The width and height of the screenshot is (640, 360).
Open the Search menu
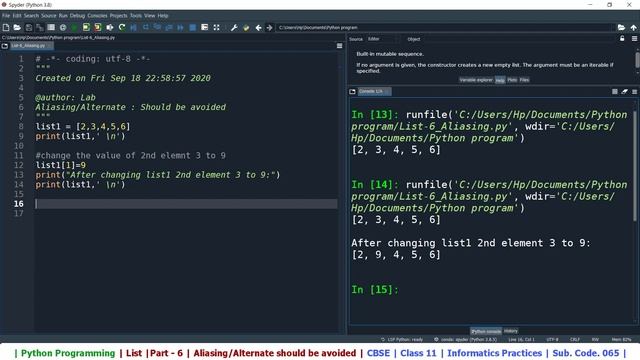tap(31, 16)
